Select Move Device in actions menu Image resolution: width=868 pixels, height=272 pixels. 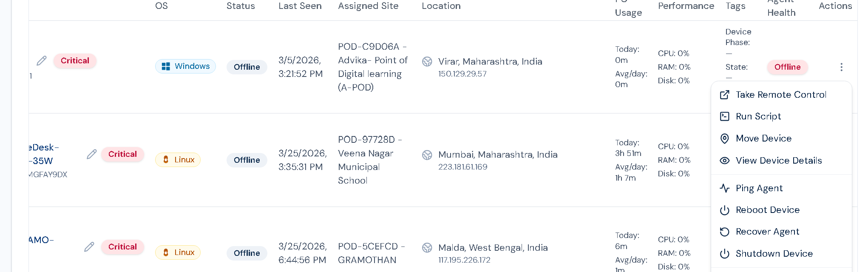pos(763,139)
